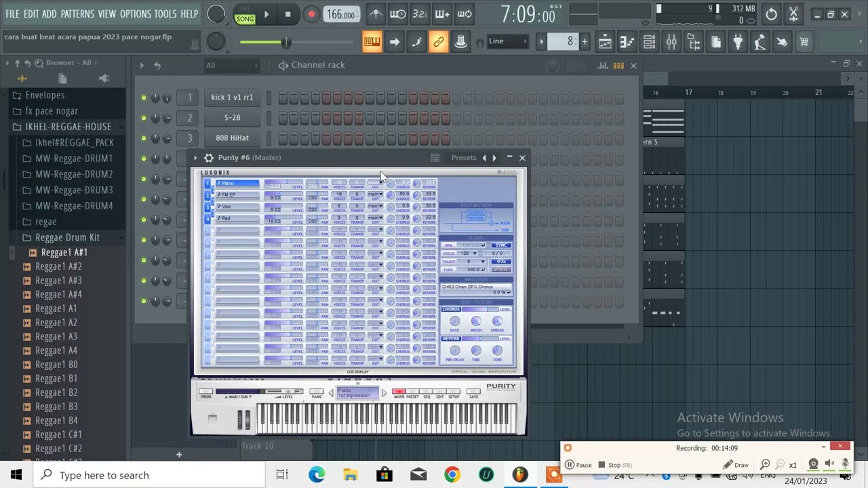Image resolution: width=868 pixels, height=488 pixels.
Task: Click the 808 HiHat channel button
Action: [232, 138]
